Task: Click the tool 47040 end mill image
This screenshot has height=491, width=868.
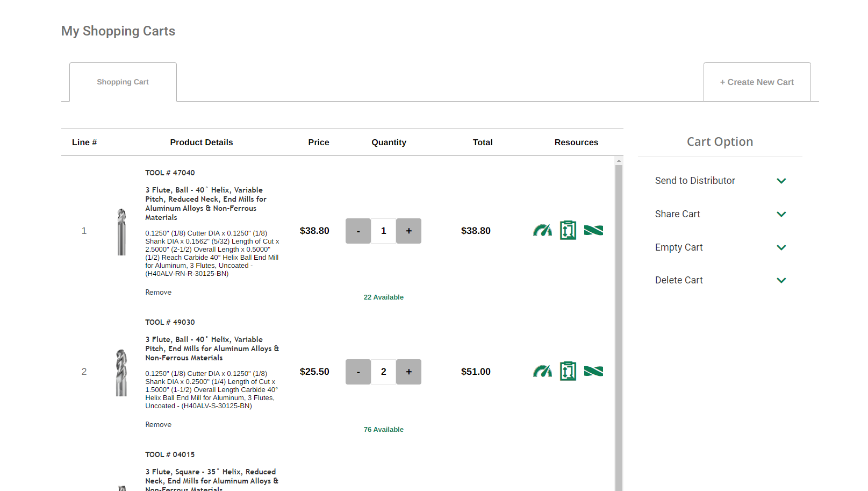Action: [x=121, y=232]
